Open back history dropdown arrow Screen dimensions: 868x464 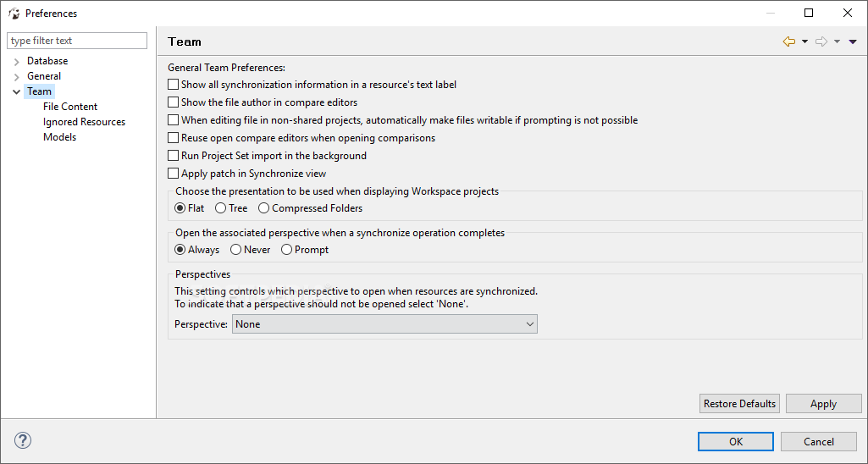(804, 41)
